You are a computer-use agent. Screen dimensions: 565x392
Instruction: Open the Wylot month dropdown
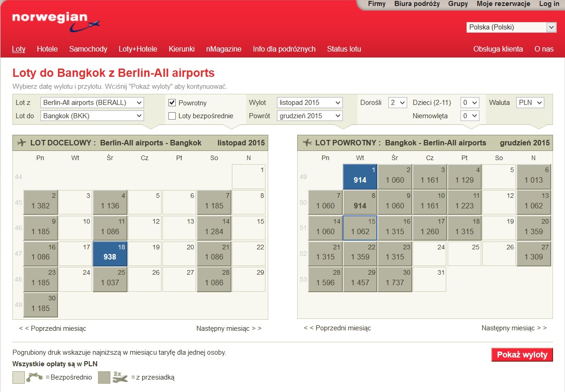click(x=310, y=103)
